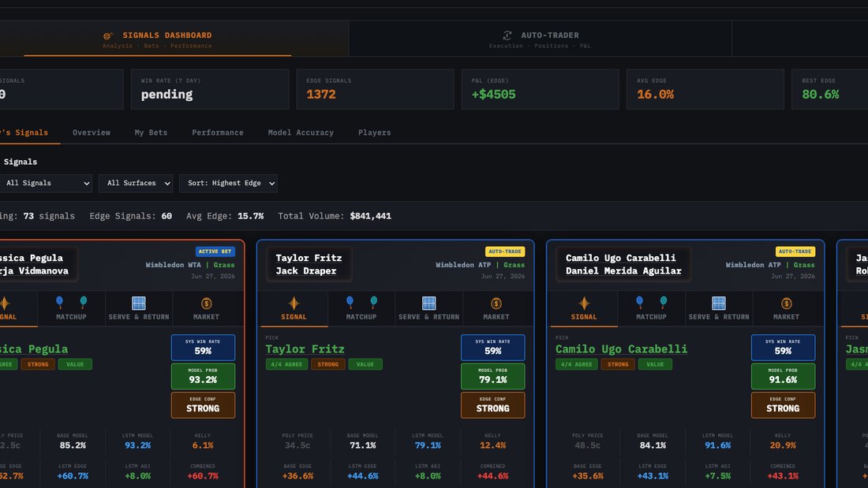Switch to the Auto-Trader section
Viewport: 868px width, 488px height.
pos(541,39)
